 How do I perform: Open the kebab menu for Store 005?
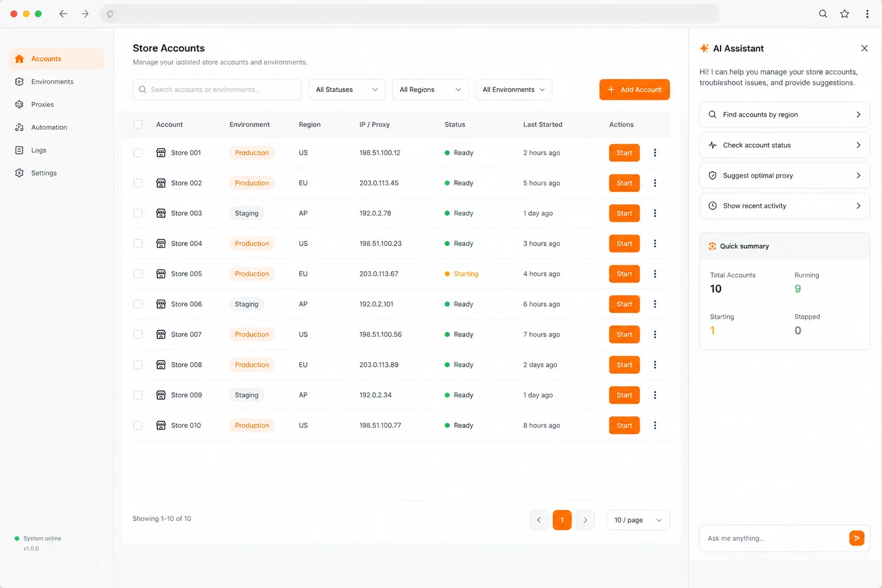click(x=655, y=274)
